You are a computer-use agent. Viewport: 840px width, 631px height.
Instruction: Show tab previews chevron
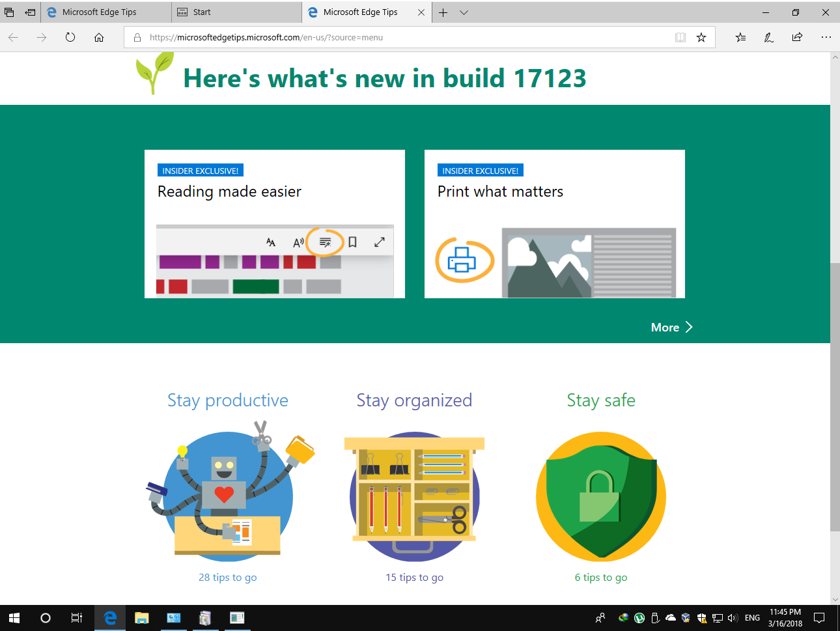pyautogui.click(x=464, y=12)
